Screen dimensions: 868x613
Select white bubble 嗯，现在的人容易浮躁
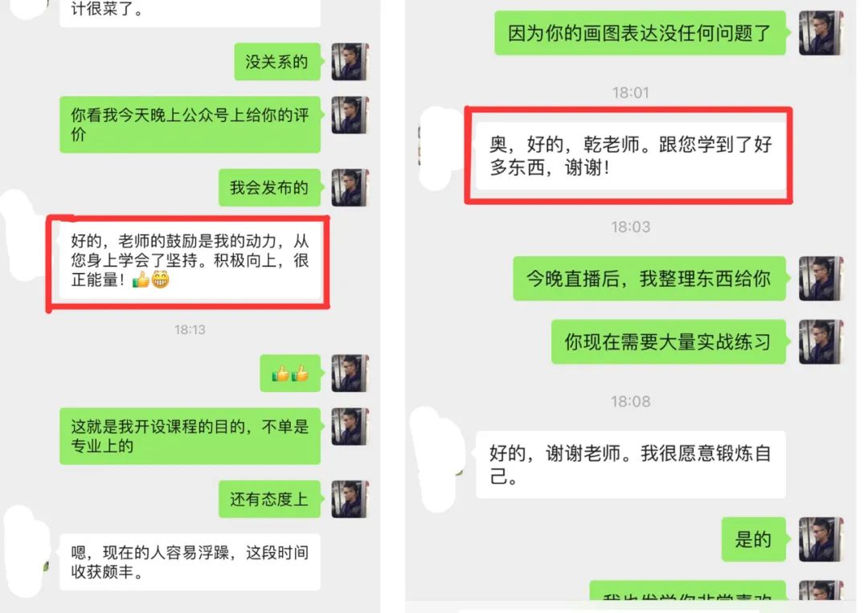[x=190, y=562]
